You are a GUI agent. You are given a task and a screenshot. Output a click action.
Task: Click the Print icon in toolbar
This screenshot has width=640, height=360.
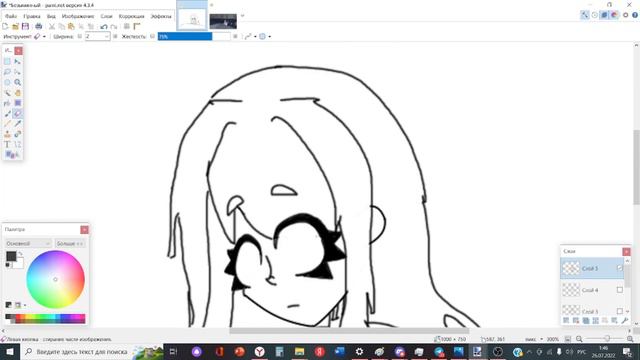38,26
